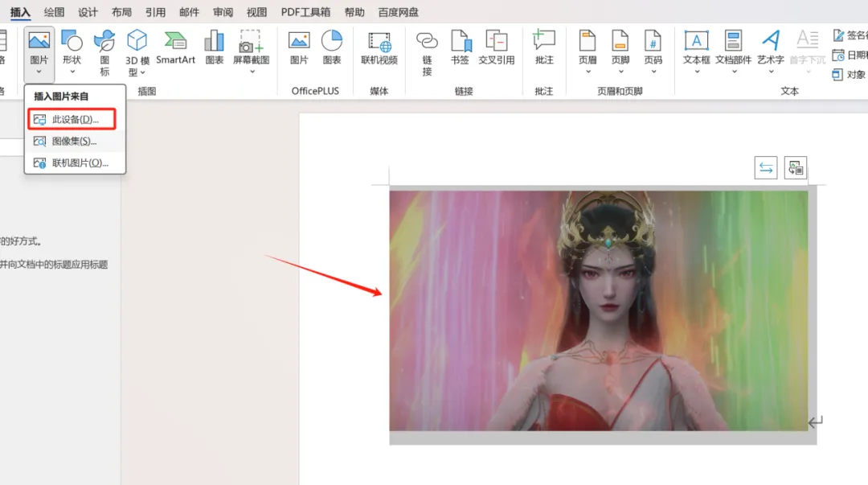Switch to the 绘图 tab
The width and height of the screenshot is (868, 485).
55,12
